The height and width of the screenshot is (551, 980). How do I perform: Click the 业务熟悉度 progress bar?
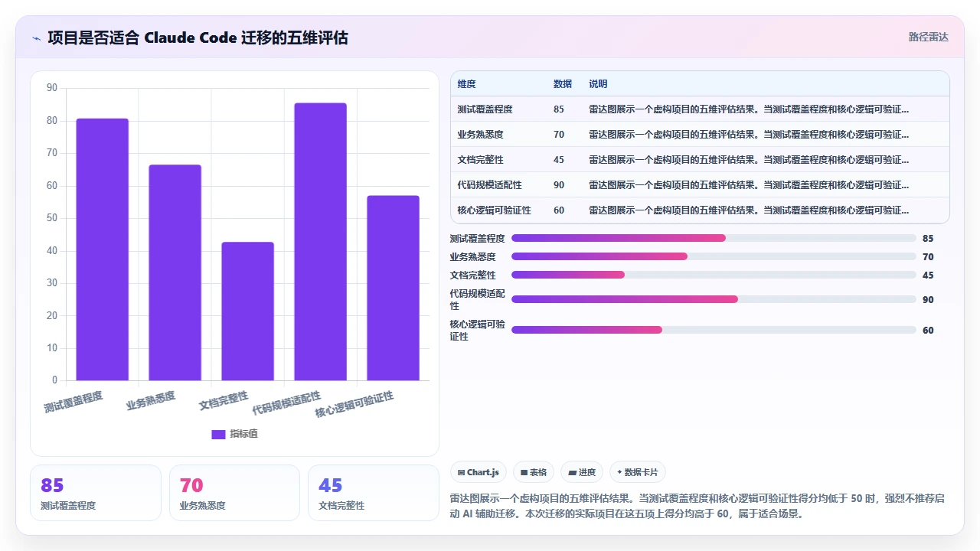(714, 256)
